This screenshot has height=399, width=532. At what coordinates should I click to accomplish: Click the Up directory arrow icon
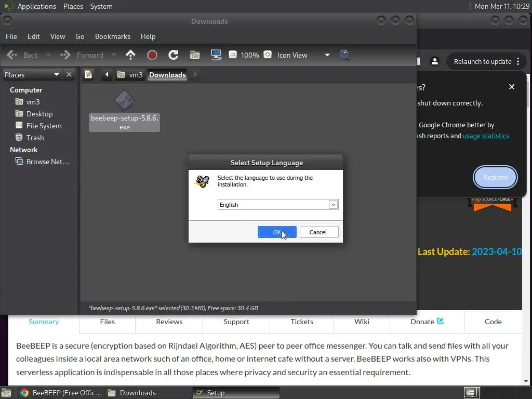tap(130, 55)
